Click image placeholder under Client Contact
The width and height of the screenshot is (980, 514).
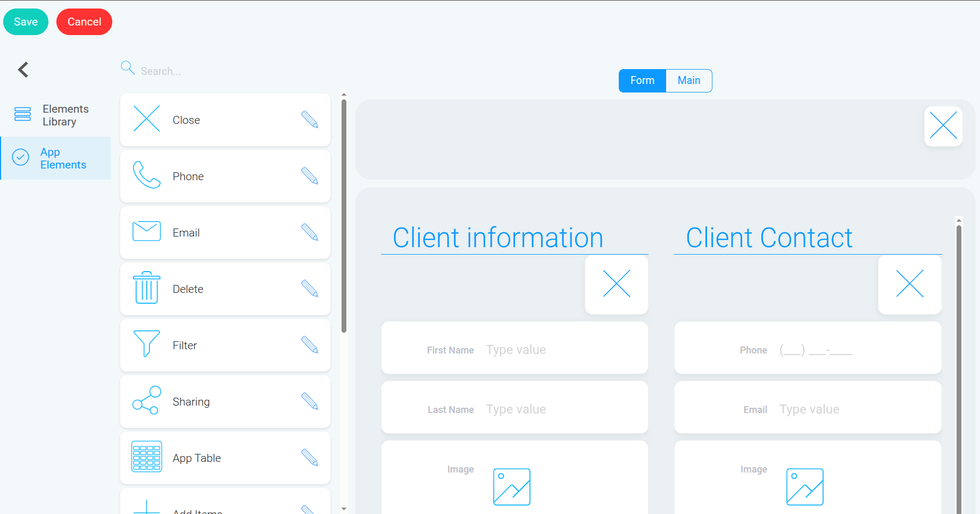point(805,487)
